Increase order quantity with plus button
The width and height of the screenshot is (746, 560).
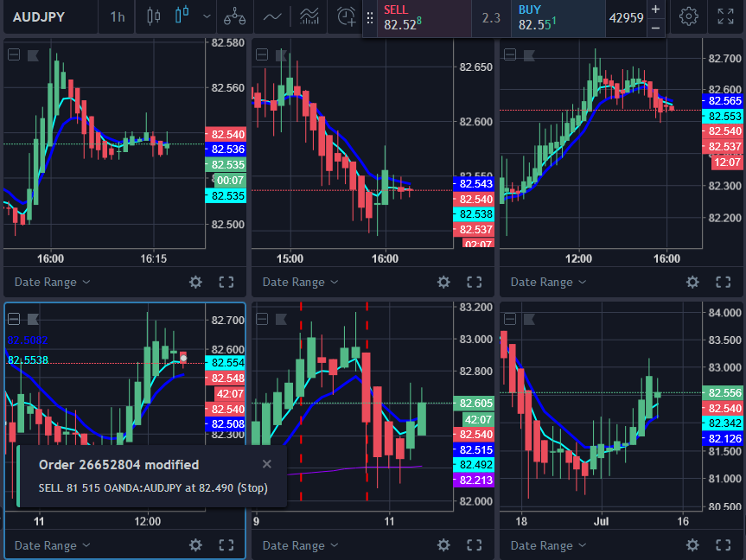(655, 9)
